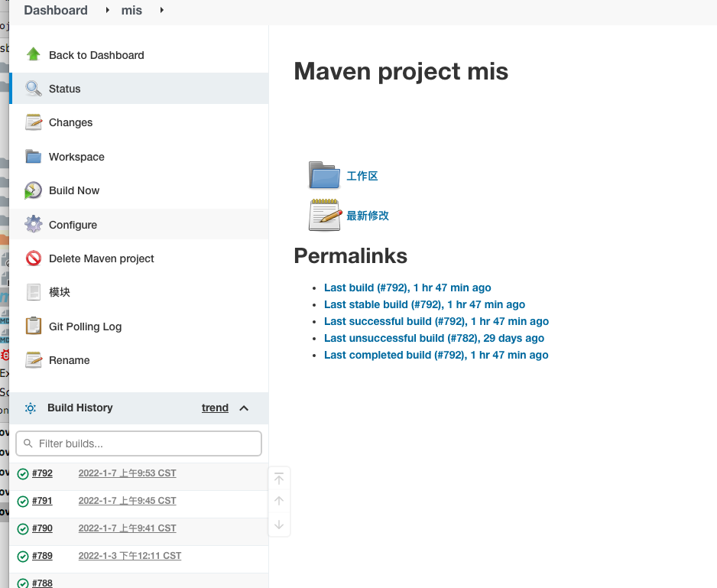The image size is (717, 588).
Task: Open the 工作区 link
Action: (362, 176)
